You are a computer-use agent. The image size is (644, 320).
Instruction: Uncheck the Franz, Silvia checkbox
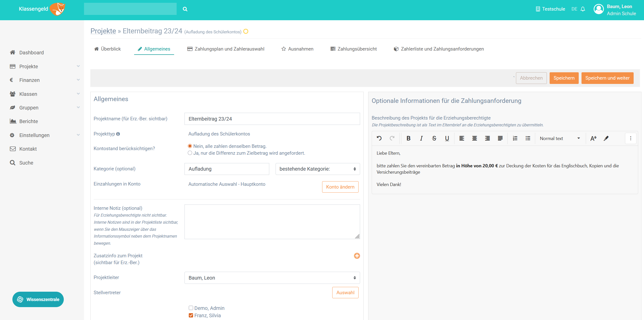[x=191, y=315]
